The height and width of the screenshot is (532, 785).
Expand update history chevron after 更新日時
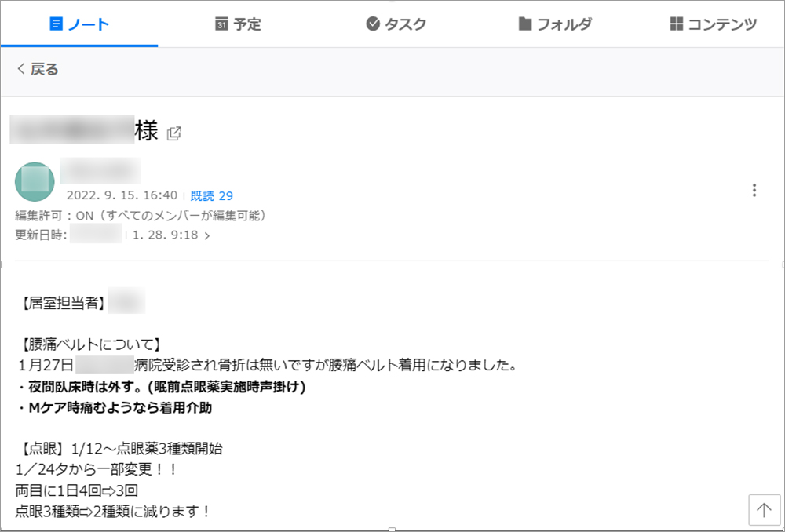[206, 235]
